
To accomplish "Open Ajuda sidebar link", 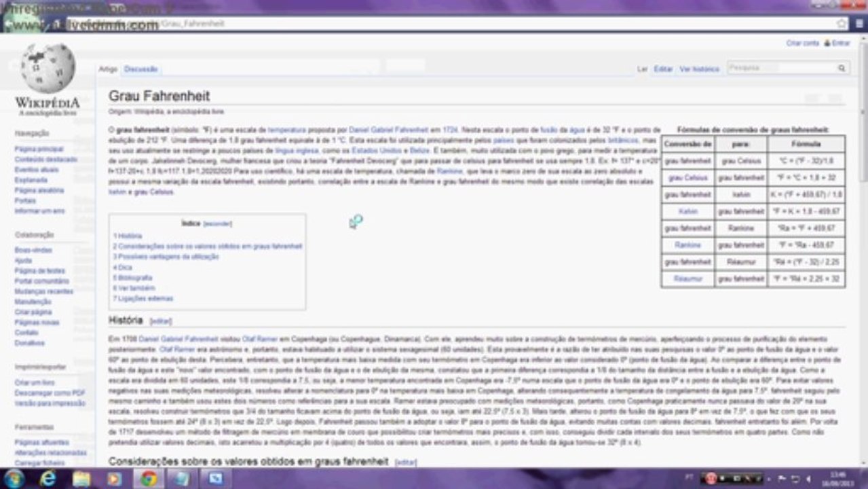I will pos(23,260).
